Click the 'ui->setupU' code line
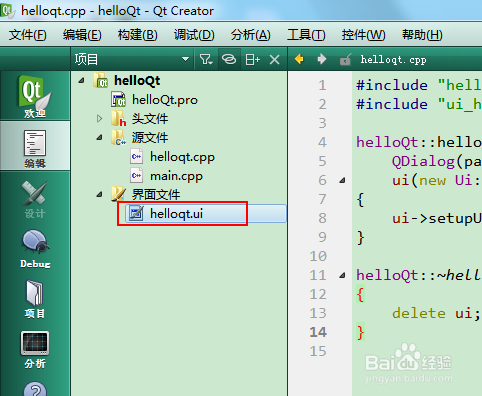The width and height of the screenshot is (482, 396). click(x=437, y=219)
